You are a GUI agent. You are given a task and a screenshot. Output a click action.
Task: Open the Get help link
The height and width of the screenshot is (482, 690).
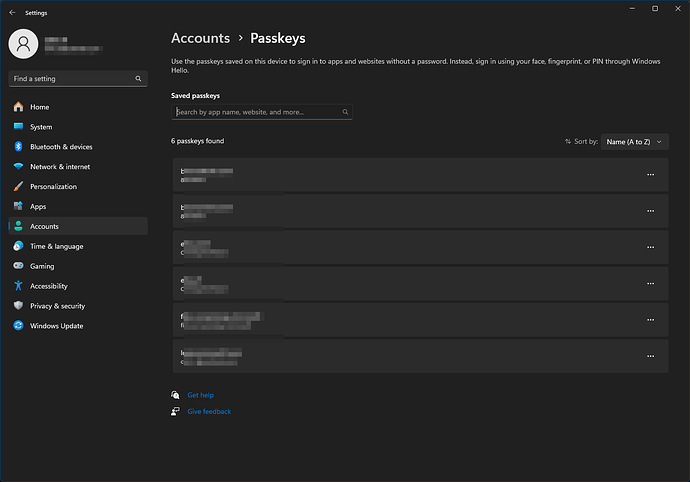tap(200, 395)
